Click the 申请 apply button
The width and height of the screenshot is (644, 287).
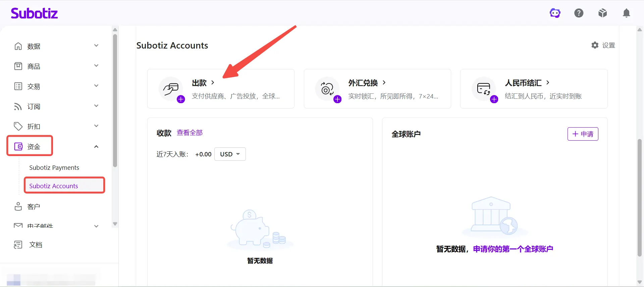[x=583, y=134]
